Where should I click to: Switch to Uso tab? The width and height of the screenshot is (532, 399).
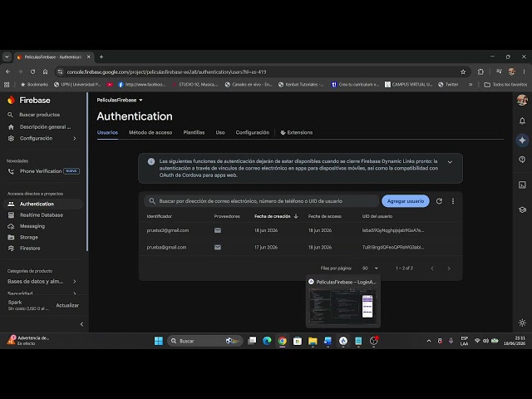[220, 132]
